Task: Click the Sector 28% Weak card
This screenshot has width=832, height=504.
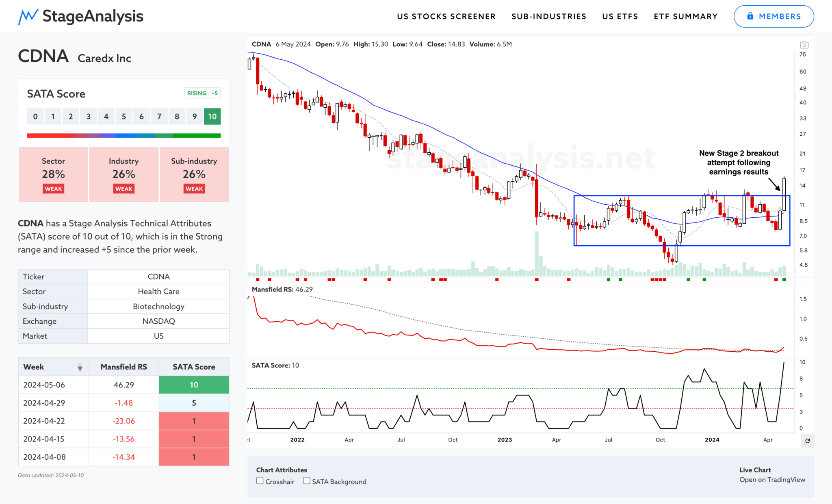Action: [53, 174]
